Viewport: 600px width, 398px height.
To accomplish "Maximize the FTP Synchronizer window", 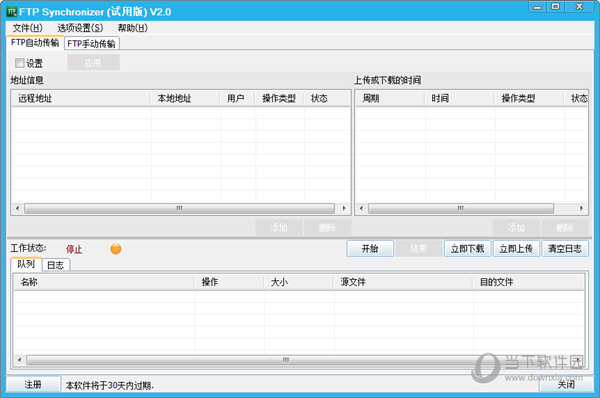I will (556, 7).
